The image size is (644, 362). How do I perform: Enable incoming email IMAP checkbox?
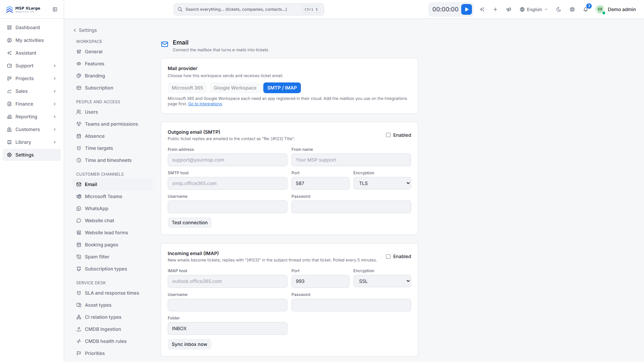pos(388,256)
